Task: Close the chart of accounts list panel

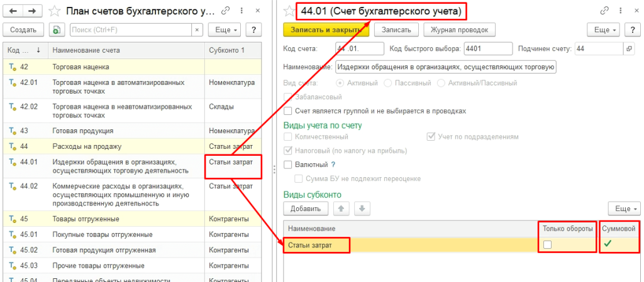Action: pyautogui.click(x=257, y=11)
